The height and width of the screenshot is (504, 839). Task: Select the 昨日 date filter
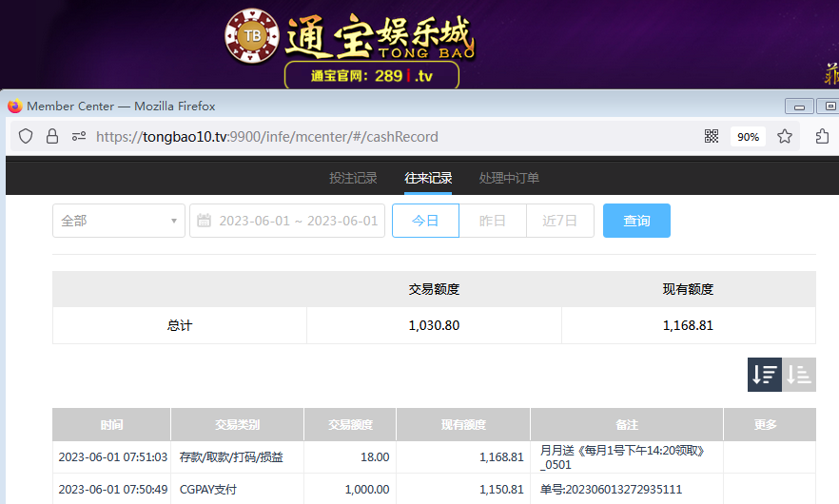[492, 221]
